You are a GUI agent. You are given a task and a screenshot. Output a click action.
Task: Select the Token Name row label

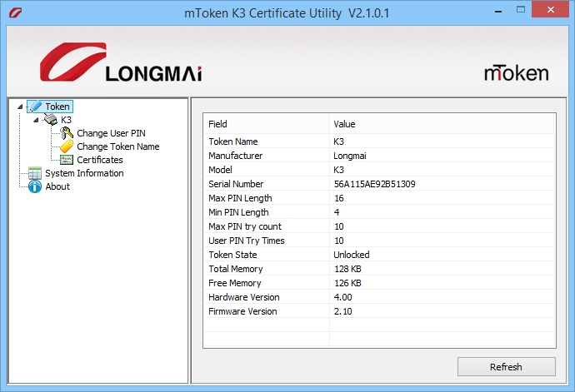tap(233, 141)
